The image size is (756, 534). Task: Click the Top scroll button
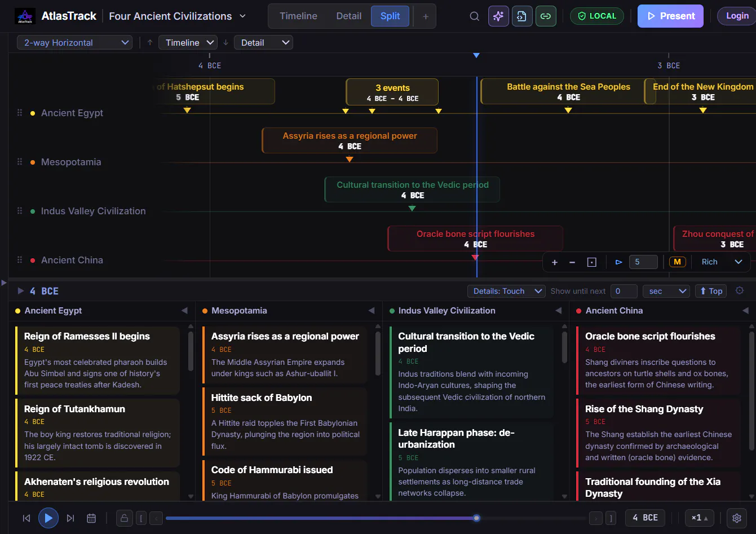pos(710,291)
